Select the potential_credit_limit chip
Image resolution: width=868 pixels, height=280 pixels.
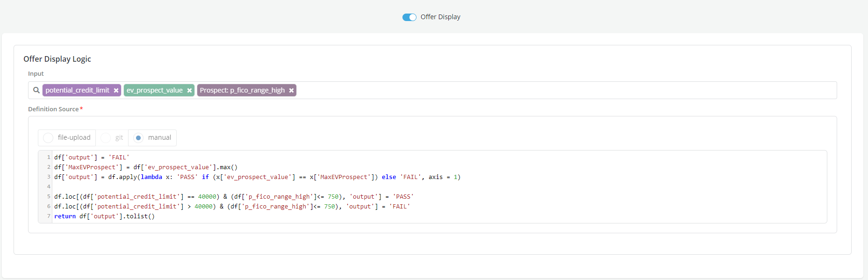click(x=77, y=90)
